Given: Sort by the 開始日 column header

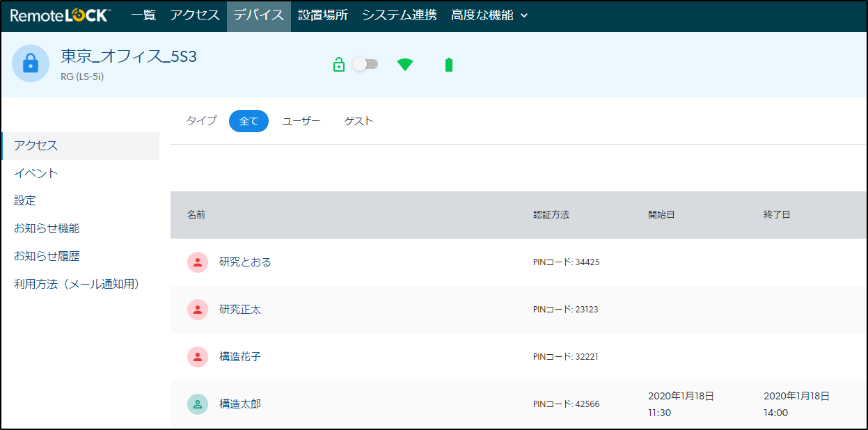Looking at the screenshot, I should [x=660, y=215].
